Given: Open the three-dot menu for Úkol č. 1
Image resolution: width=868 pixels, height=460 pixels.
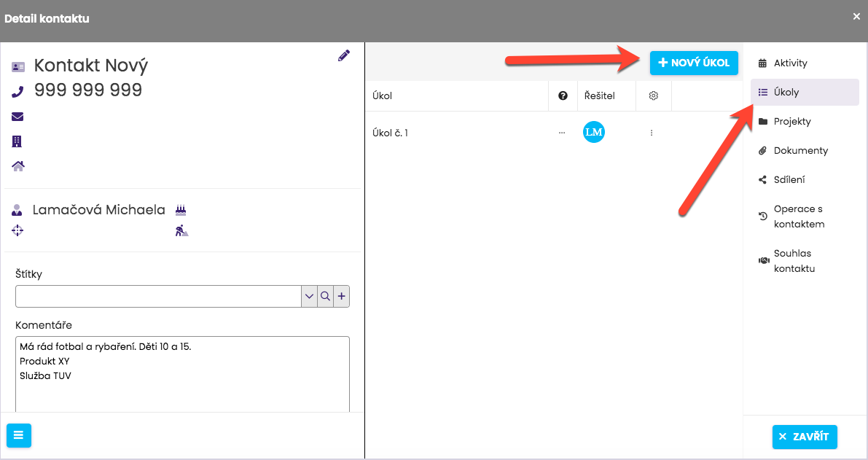Looking at the screenshot, I should tap(652, 133).
